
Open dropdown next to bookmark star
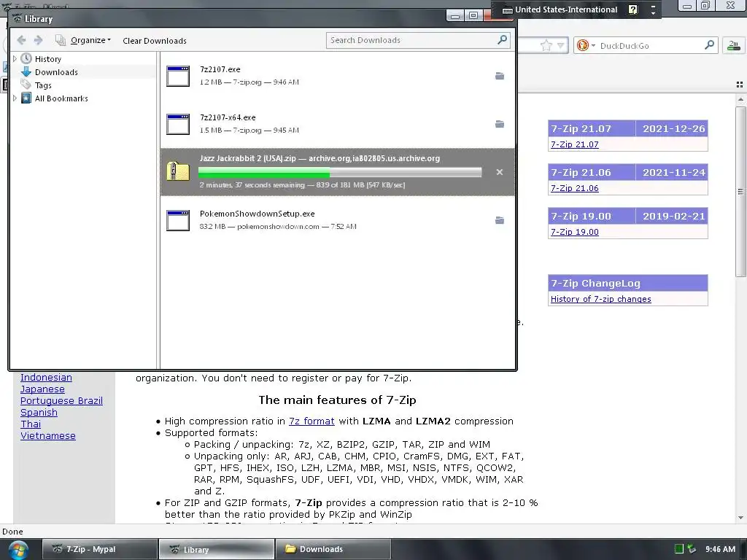[x=561, y=46]
